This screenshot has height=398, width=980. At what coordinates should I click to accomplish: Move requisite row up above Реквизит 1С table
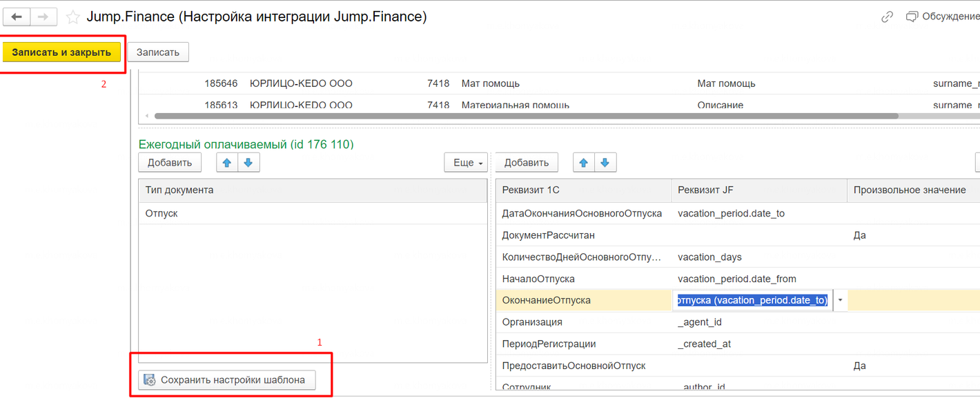point(584,163)
